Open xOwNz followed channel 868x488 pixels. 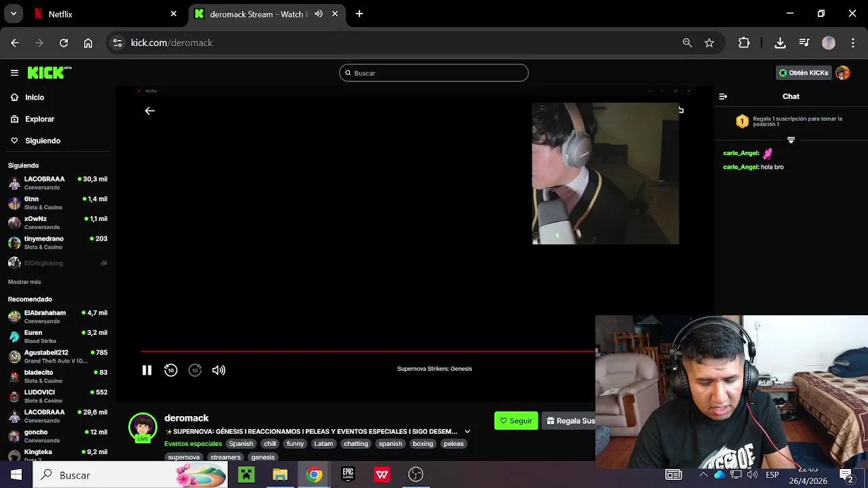(58, 222)
